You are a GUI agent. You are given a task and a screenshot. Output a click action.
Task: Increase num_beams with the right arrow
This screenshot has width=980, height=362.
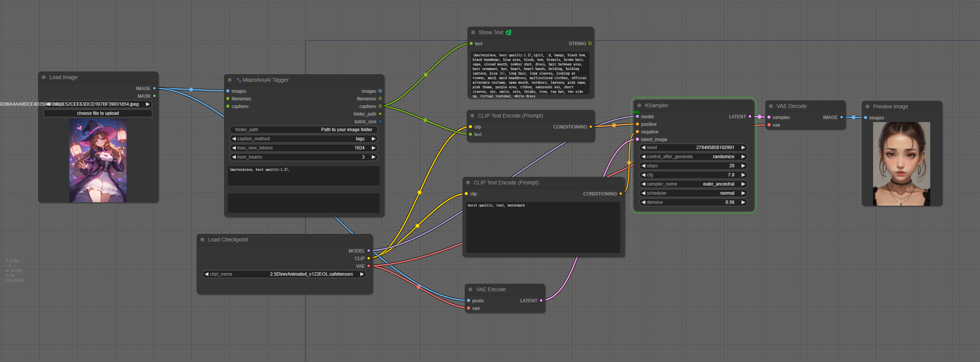click(373, 157)
